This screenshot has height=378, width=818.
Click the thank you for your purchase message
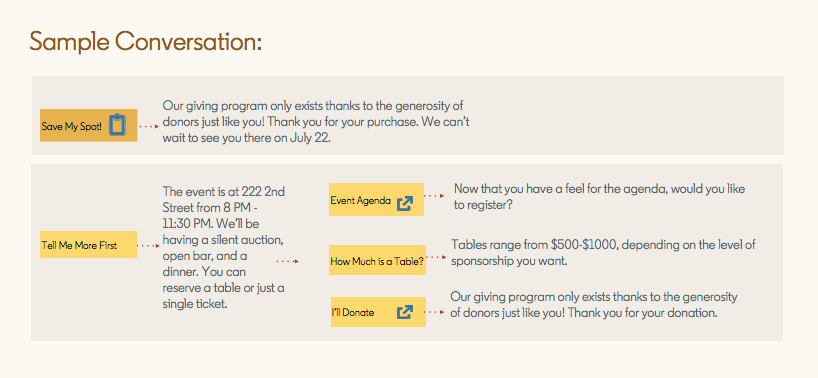point(316,123)
